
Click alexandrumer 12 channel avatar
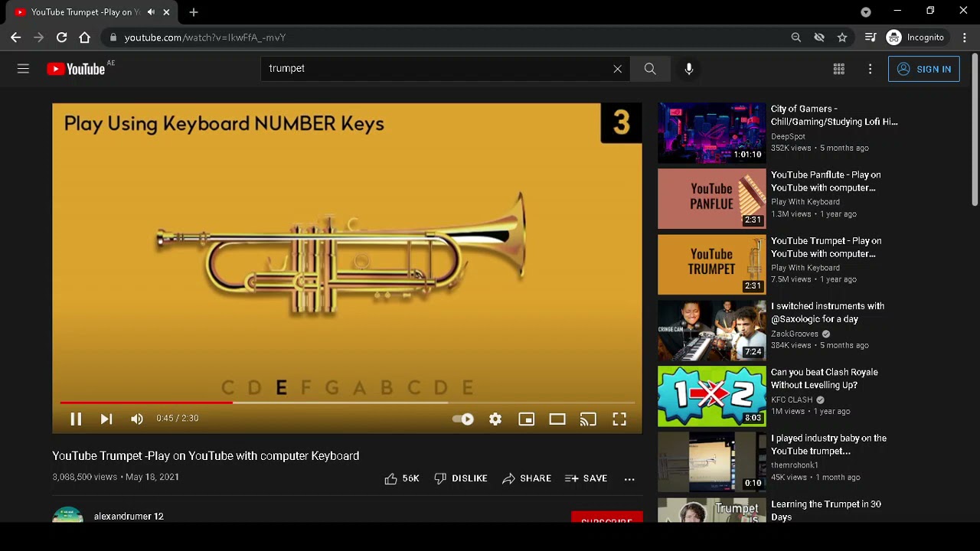coord(67,515)
